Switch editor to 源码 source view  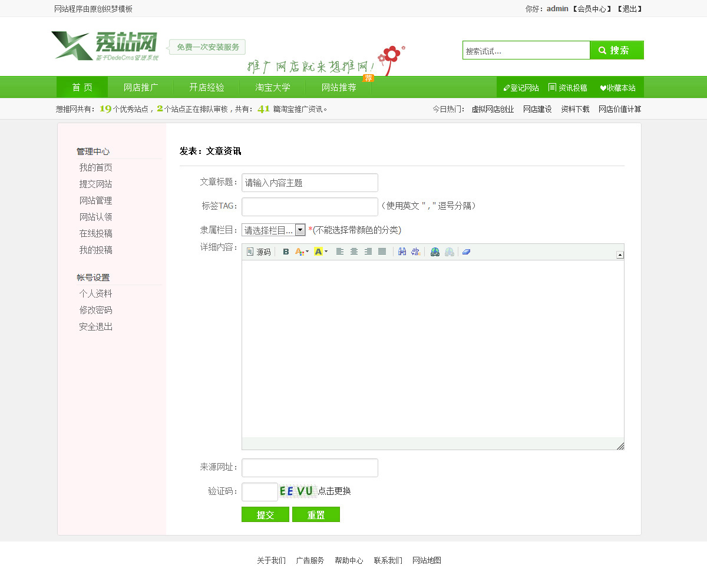259,252
